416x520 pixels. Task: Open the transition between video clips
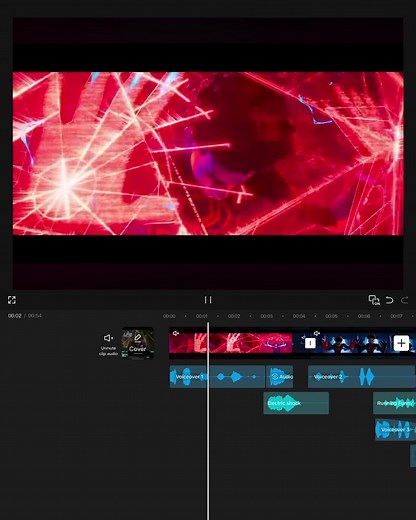310,343
